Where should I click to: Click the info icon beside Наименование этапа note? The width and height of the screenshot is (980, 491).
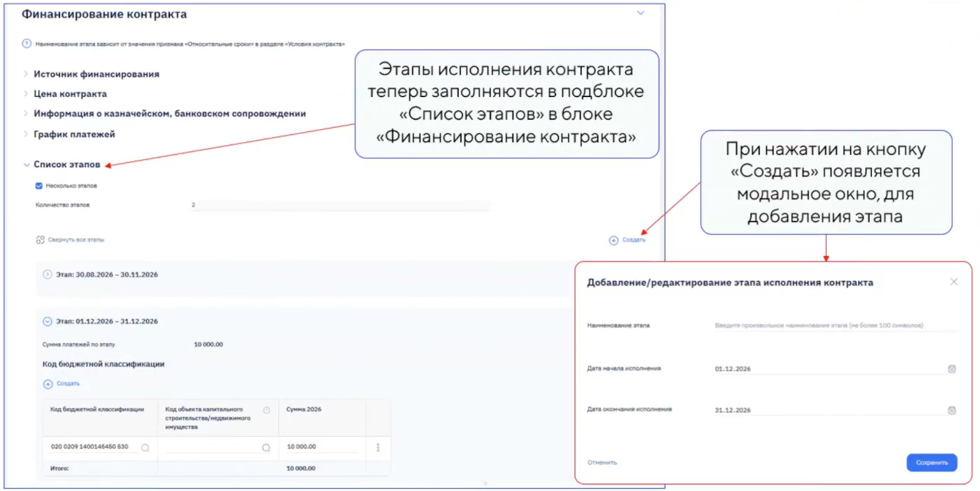click(27, 44)
